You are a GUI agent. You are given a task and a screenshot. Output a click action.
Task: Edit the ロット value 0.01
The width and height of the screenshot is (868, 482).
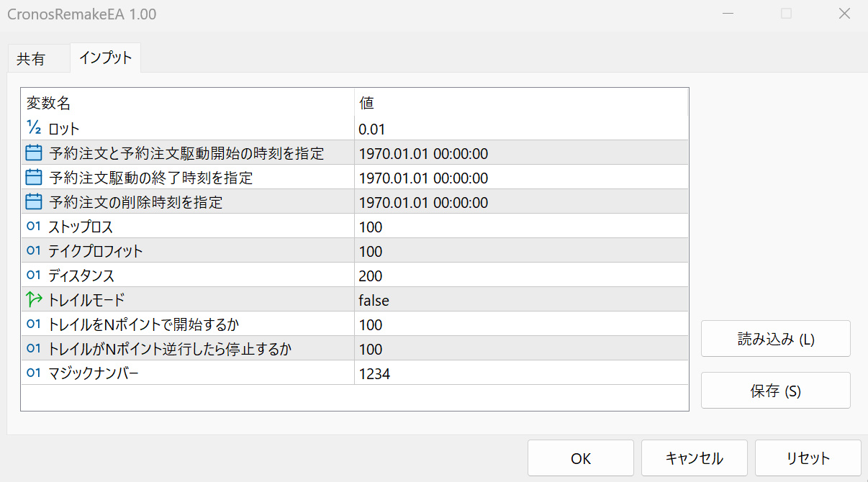(372, 129)
